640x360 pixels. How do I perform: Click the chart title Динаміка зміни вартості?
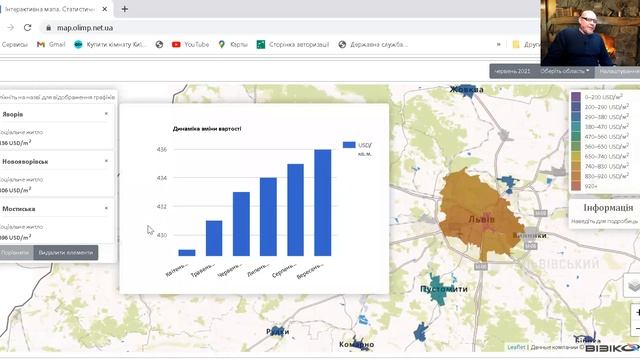tap(207, 129)
